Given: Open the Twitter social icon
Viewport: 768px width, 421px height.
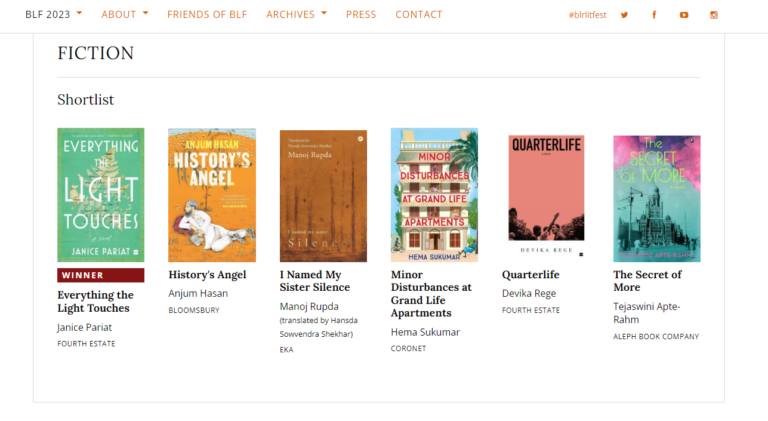Looking at the screenshot, I should (x=625, y=15).
